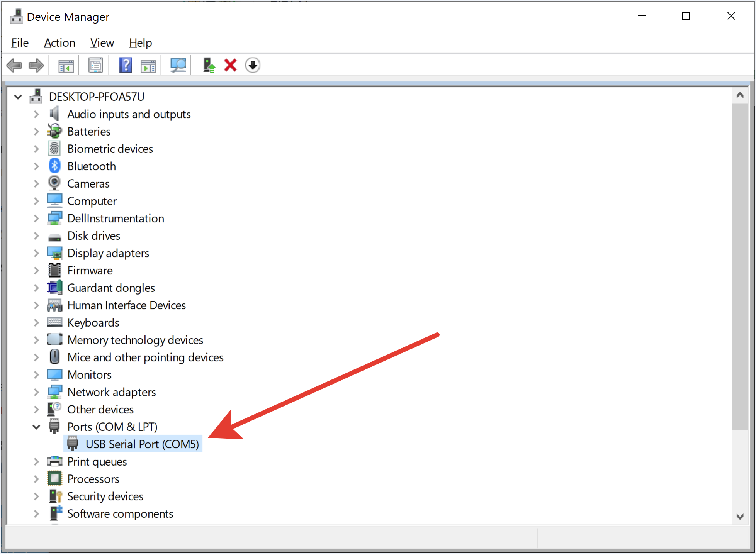Click Scan for hardware changes icon
Screen dimensions: 756x554
tap(178, 65)
